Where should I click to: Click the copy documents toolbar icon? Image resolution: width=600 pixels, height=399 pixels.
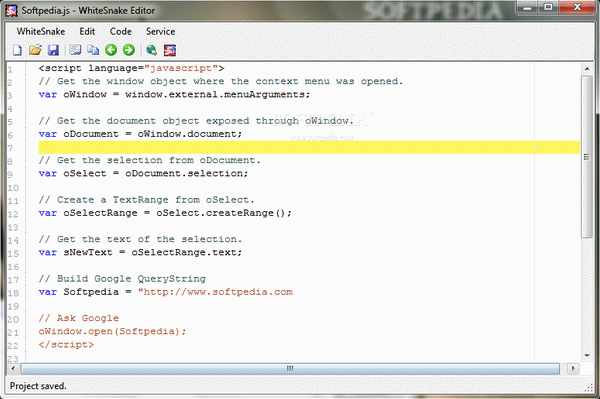[93, 50]
